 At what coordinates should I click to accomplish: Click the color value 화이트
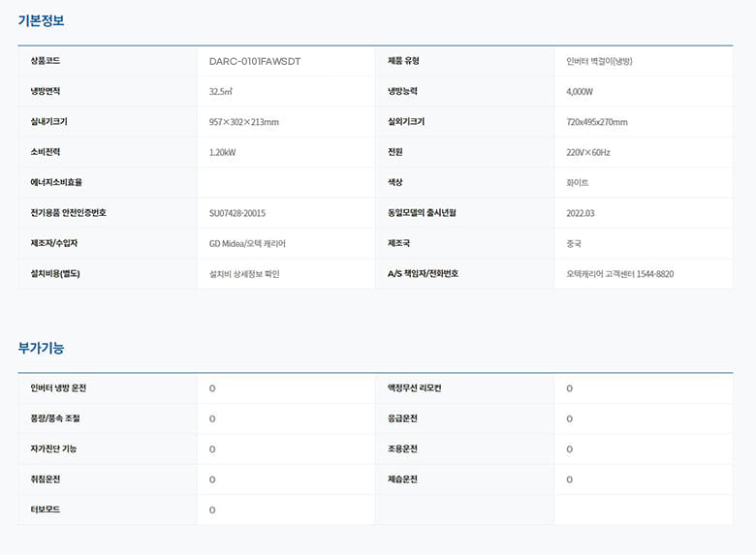pos(578,183)
